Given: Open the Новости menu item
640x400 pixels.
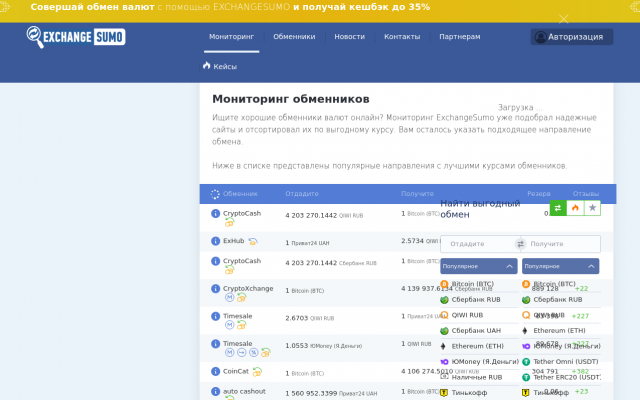Looking at the screenshot, I should [349, 37].
